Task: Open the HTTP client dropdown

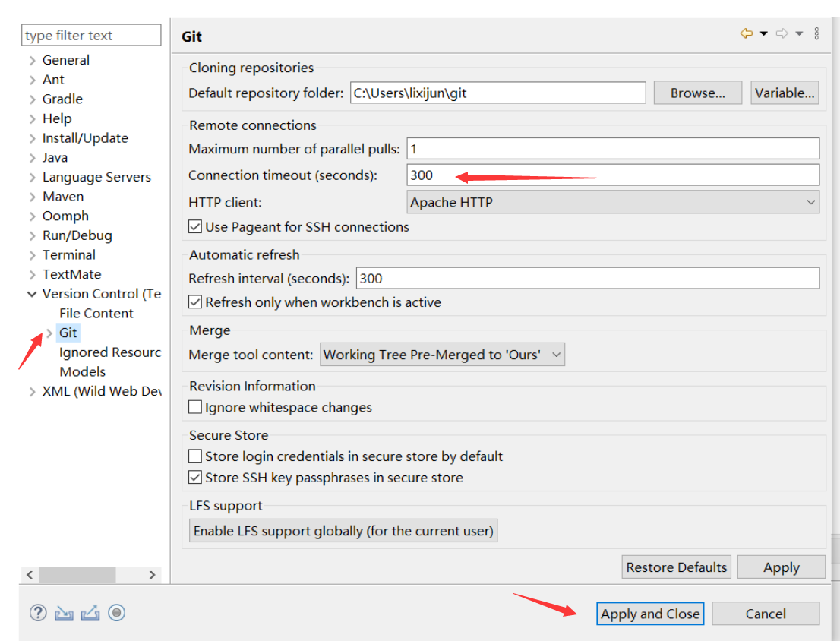Action: click(613, 202)
